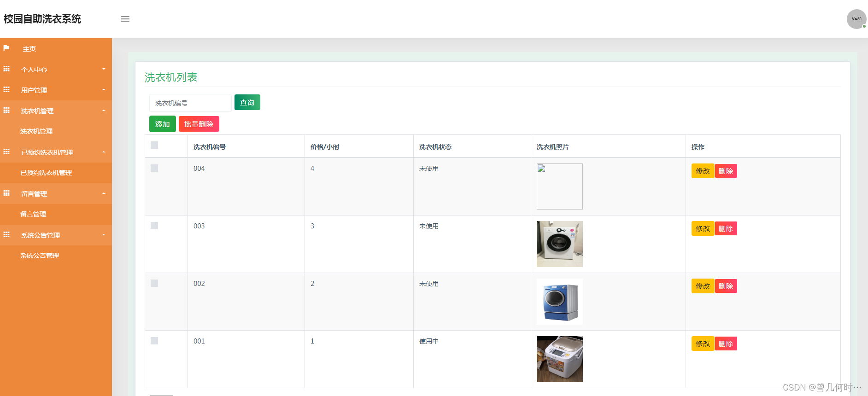Click 删除 for machine 001
This screenshot has height=396, width=868.
click(726, 344)
